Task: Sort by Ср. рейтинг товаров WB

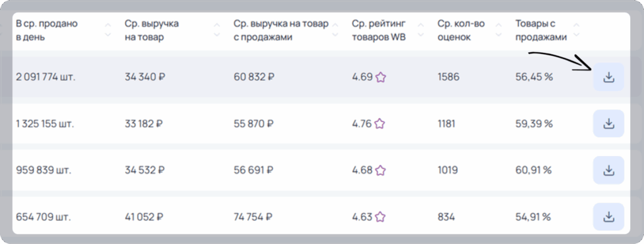Action: pyautogui.click(x=421, y=30)
